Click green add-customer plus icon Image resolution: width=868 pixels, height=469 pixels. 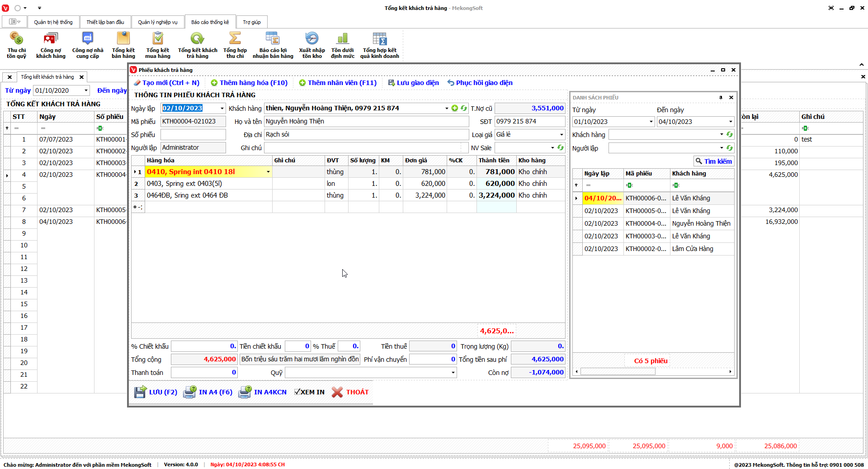click(x=455, y=108)
